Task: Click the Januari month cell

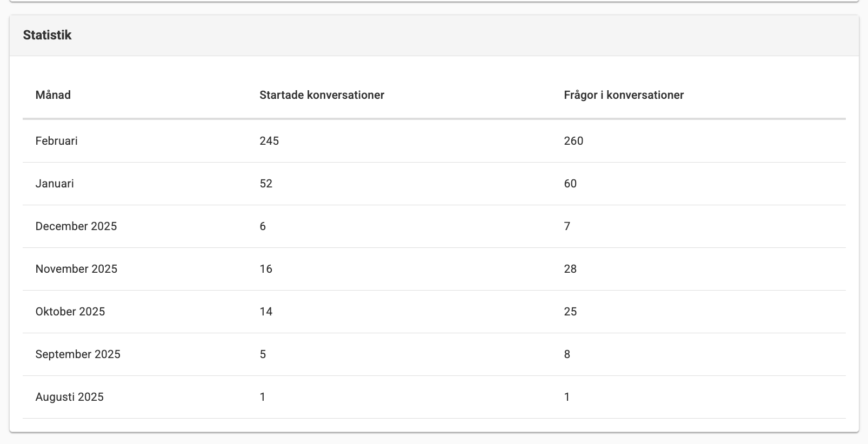Action: (55, 184)
